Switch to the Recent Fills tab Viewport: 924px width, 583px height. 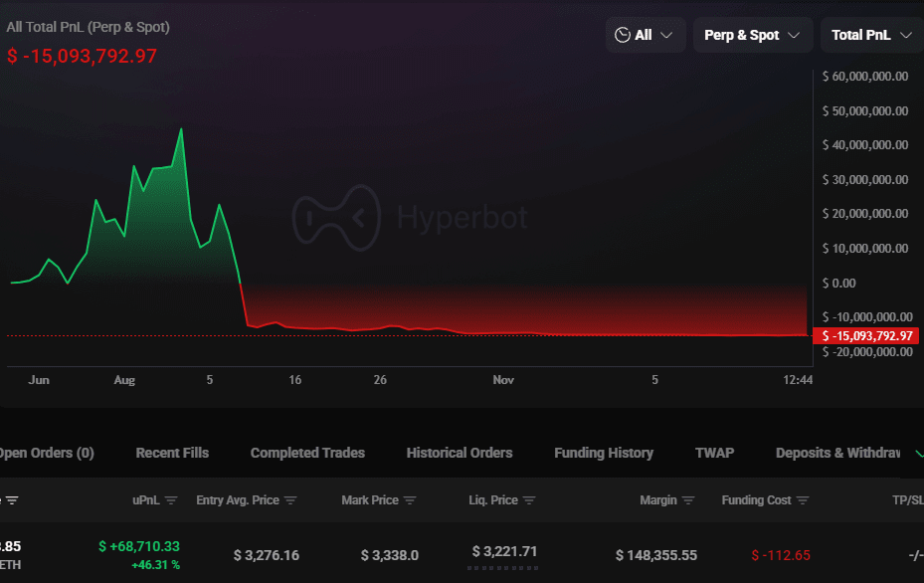pyautogui.click(x=172, y=453)
